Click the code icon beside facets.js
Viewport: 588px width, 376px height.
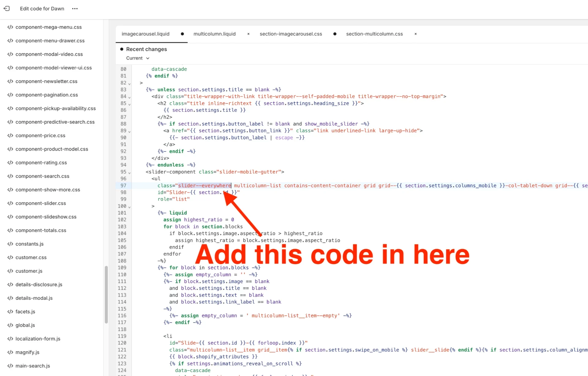10,311
